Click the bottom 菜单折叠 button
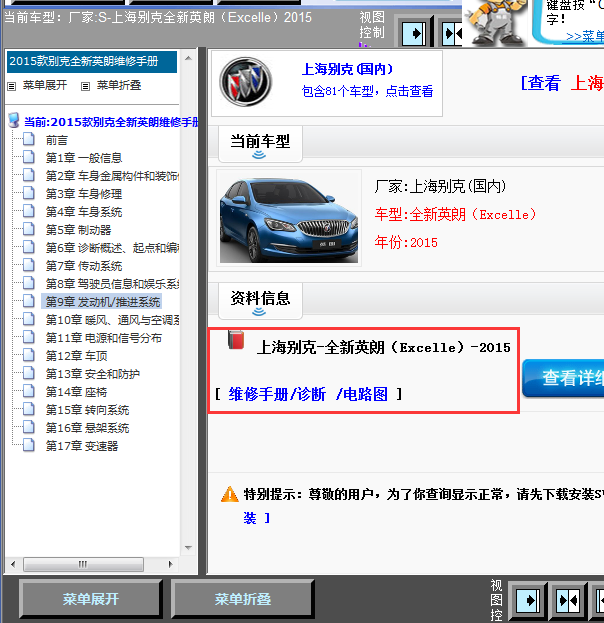This screenshot has height=623, width=604. [x=242, y=599]
